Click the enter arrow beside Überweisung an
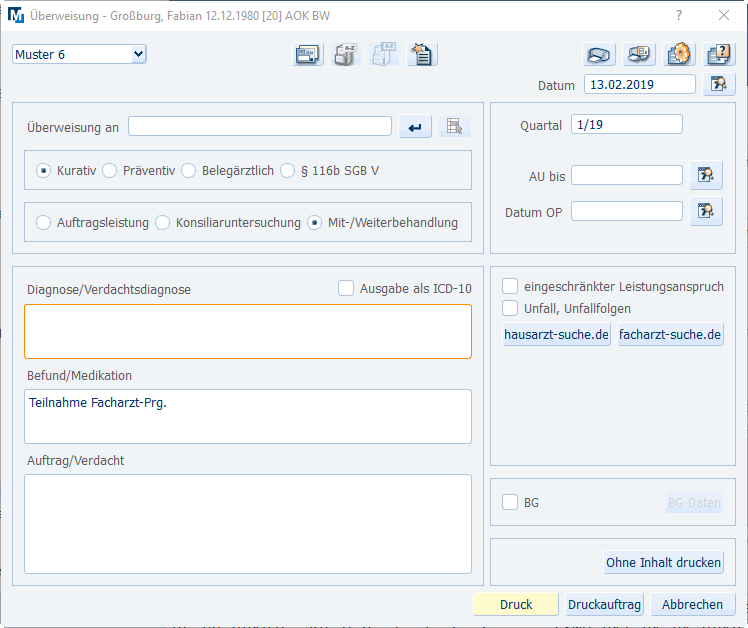 (x=415, y=126)
